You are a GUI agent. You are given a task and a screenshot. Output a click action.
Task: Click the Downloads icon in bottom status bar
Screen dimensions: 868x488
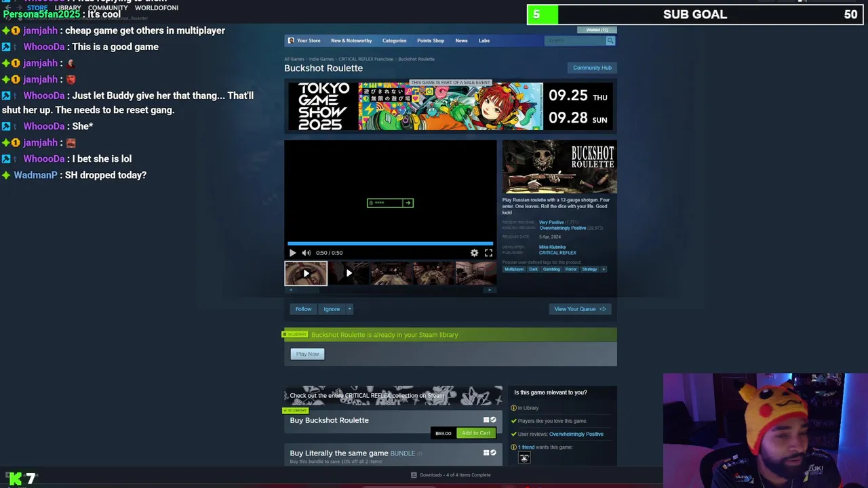point(414,475)
